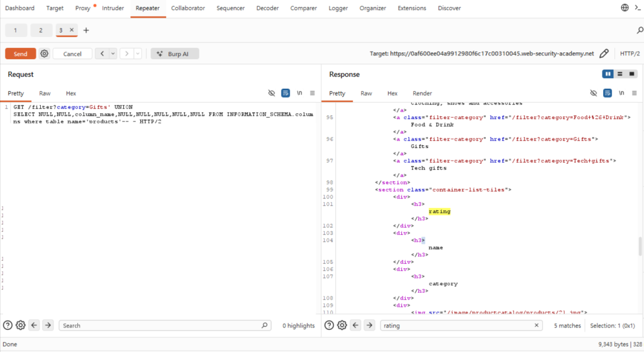
Task: Click the Cancel button
Action: click(72, 54)
